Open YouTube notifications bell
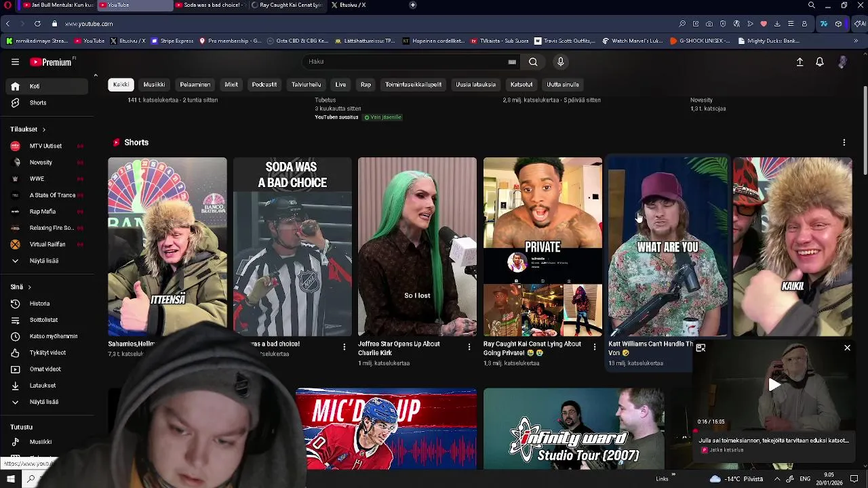868x488 pixels. tap(820, 62)
